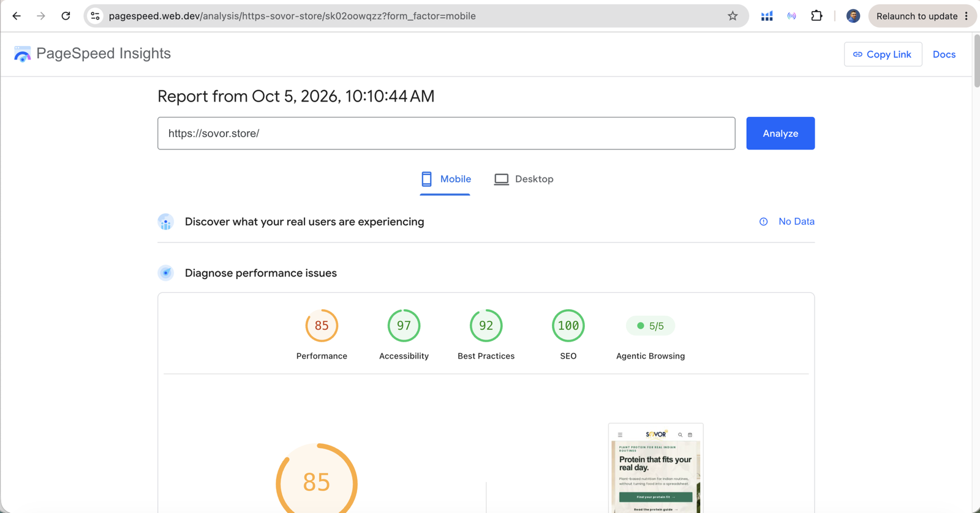Screen dimensions: 980x513
Task: Click the Diagnose performance issues icon
Action: [165, 273]
